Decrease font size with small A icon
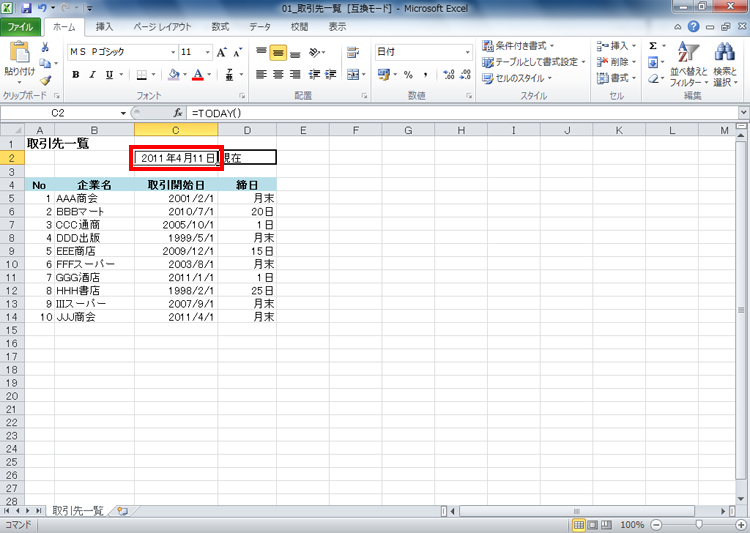This screenshot has height=533, width=750. coord(238,53)
